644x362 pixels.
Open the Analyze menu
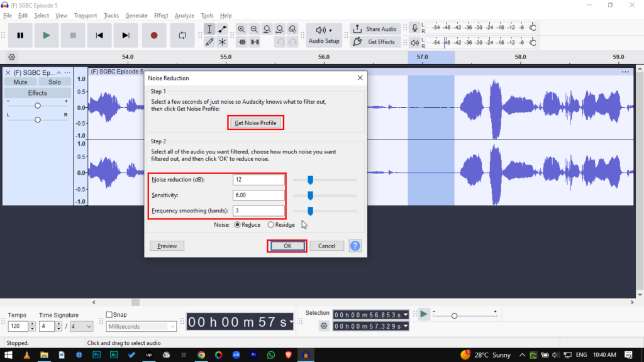(x=184, y=15)
